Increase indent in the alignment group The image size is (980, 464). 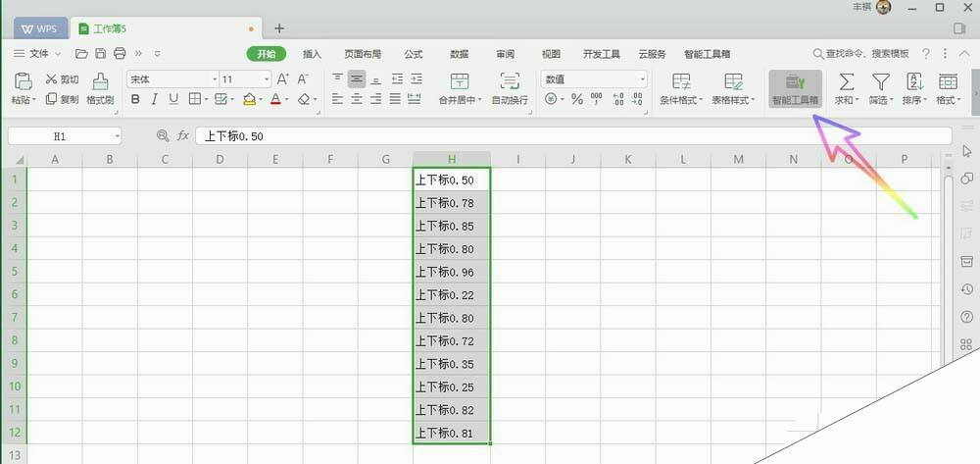click(416, 78)
